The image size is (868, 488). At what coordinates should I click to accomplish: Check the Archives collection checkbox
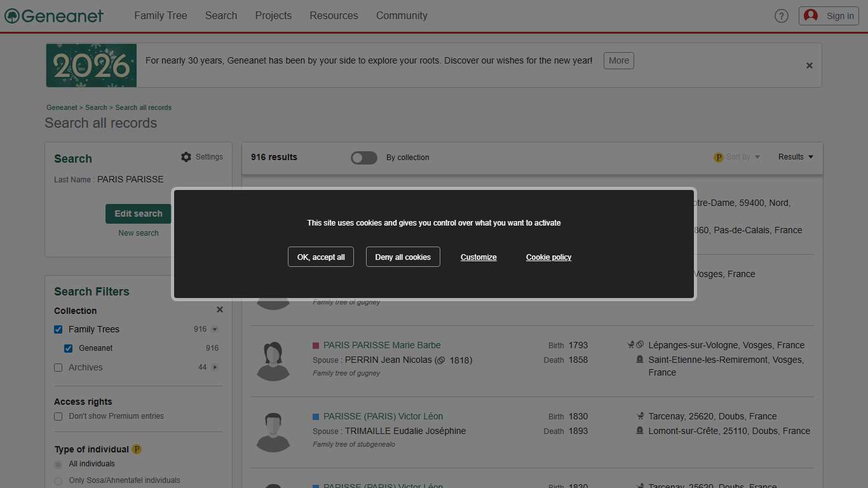point(58,367)
